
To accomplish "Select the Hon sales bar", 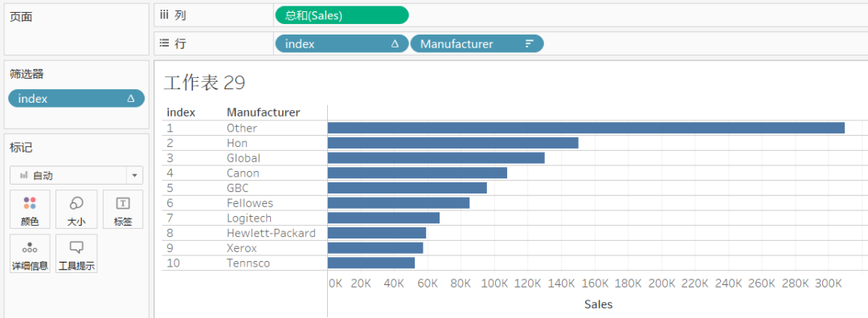I will coord(452,143).
